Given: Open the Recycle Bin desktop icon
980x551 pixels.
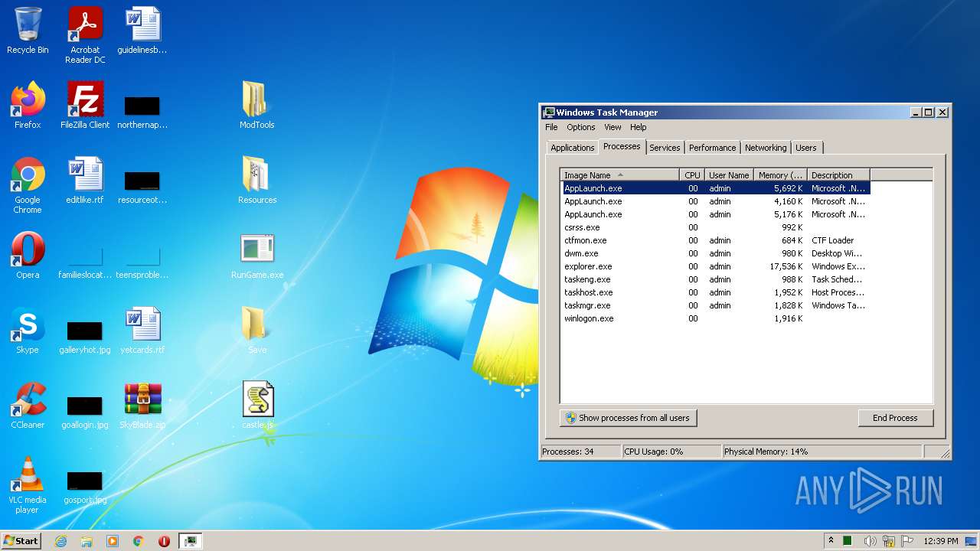Looking at the screenshot, I should pyautogui.click(x=28, y=31).
